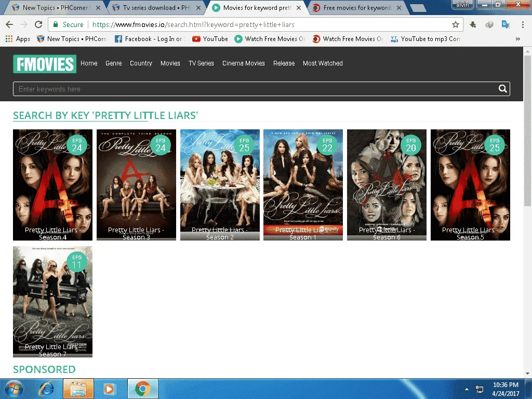Image resolution: width=532 pixels, height=399 pixels.
Task: Click the browser address bar URL
Action: 193,24
